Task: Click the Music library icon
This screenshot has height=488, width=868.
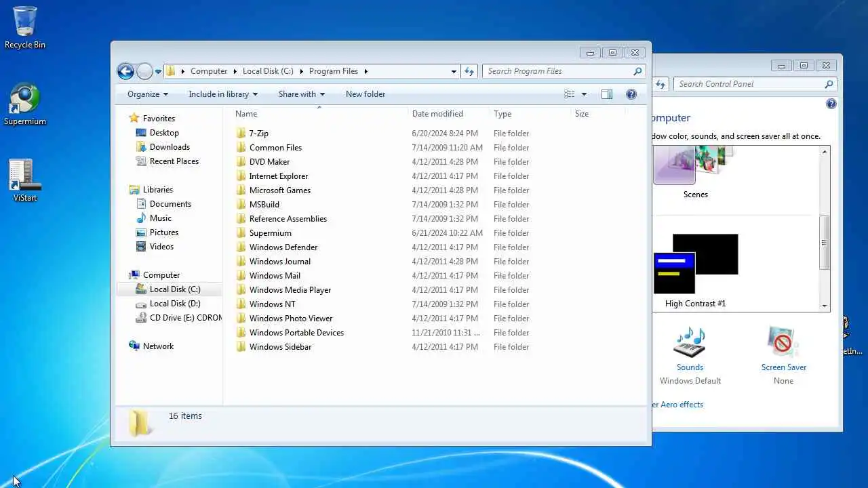Action: (141, 218)
